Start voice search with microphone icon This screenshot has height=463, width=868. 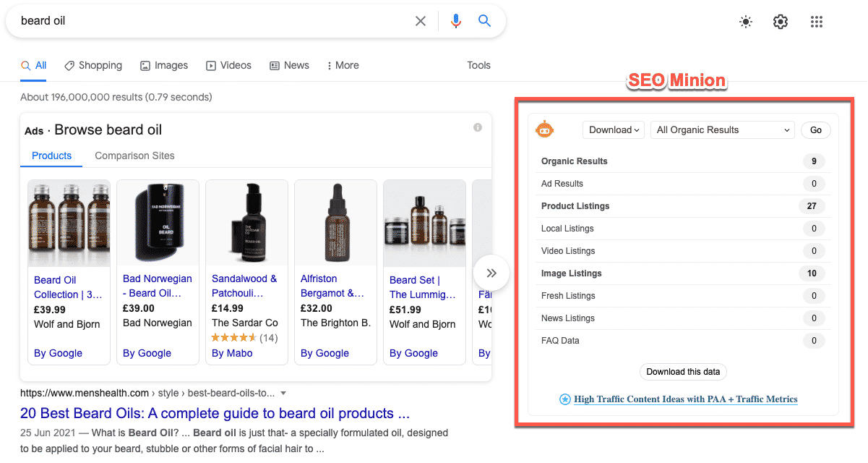coord(455,21)
